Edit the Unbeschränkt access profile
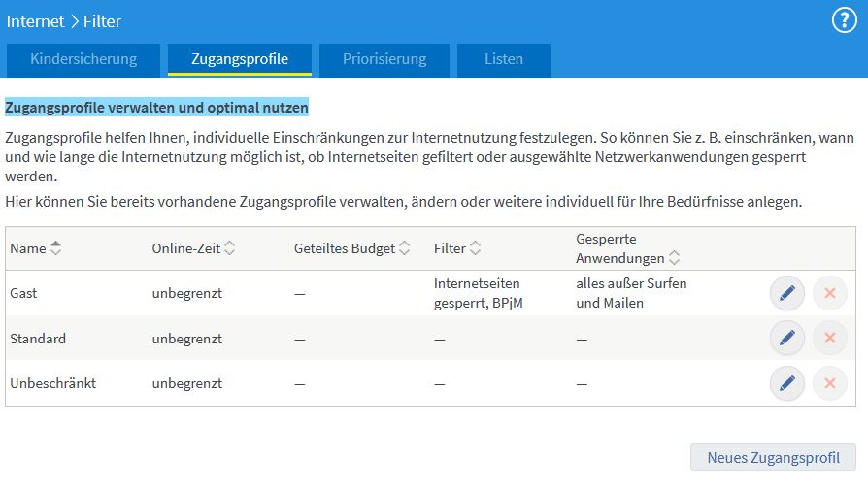 787,383
